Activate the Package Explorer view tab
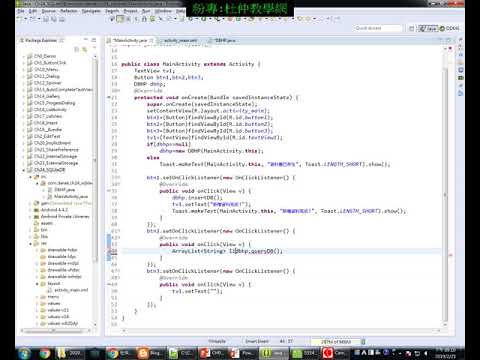Viewport: 480px width, 360px height. 41,40
